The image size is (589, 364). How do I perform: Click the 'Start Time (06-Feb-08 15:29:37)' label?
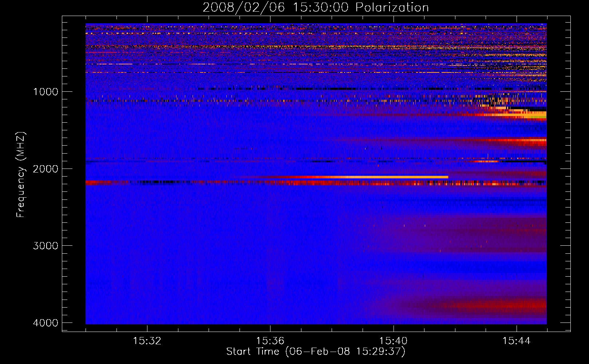[316, 352]
